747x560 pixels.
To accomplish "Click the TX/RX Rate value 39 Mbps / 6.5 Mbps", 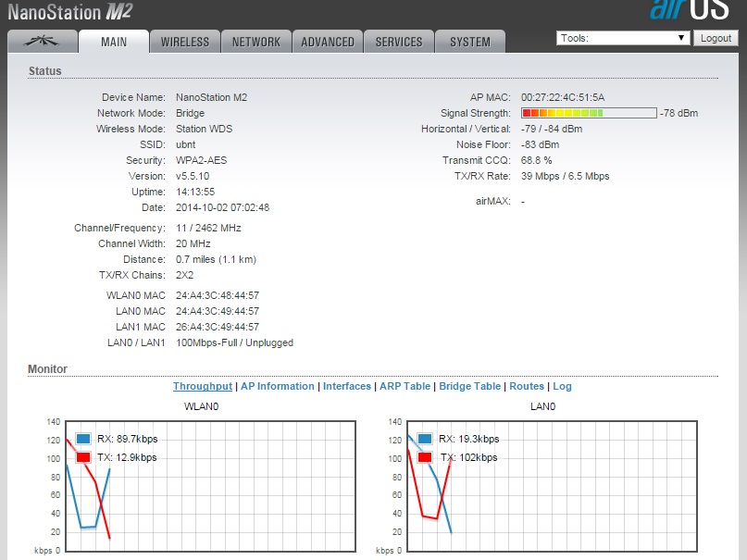I will click(565, 176).
